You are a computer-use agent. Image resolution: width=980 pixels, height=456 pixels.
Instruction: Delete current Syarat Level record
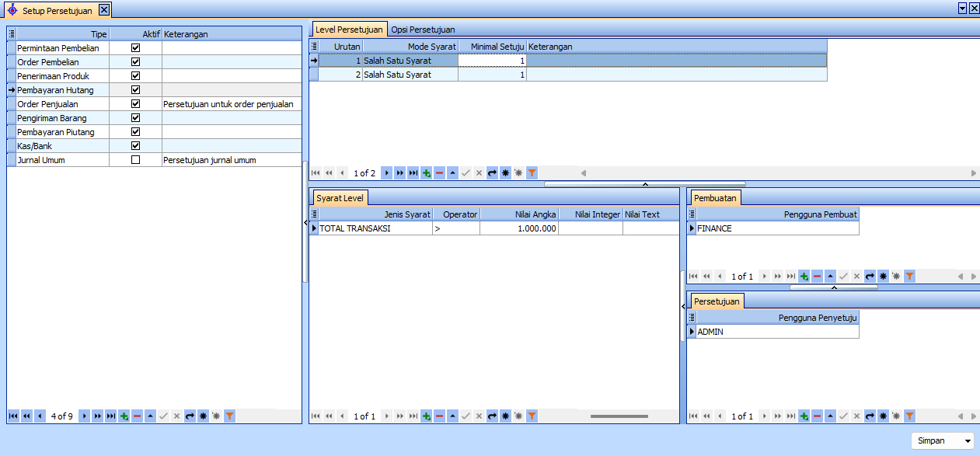tap(440, 416)
